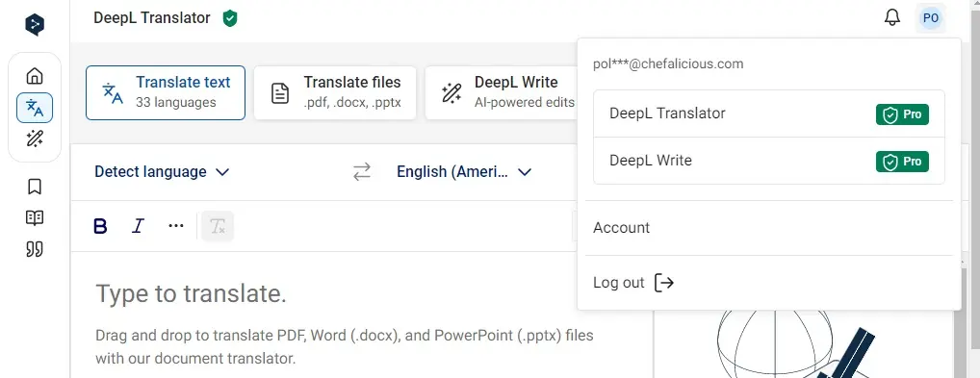Open the DeepL Write magic wand sidebar icon
The image size is (980, 378).
pos(35,139)
